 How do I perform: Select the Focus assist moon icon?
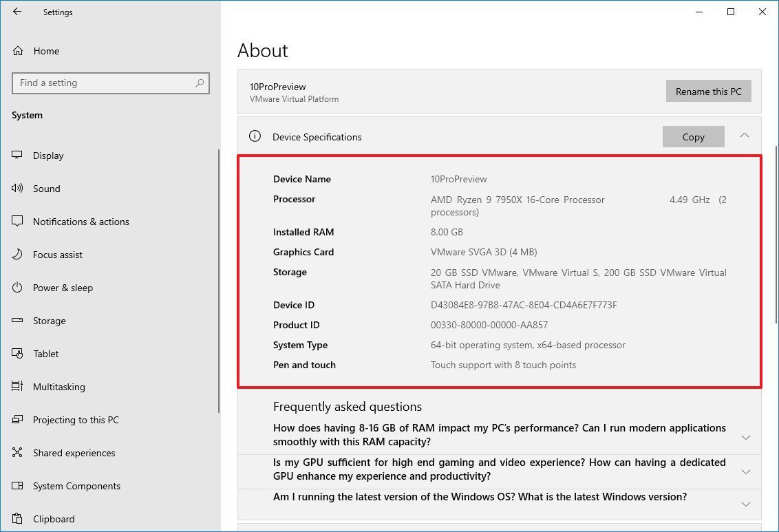coord(17,255)
